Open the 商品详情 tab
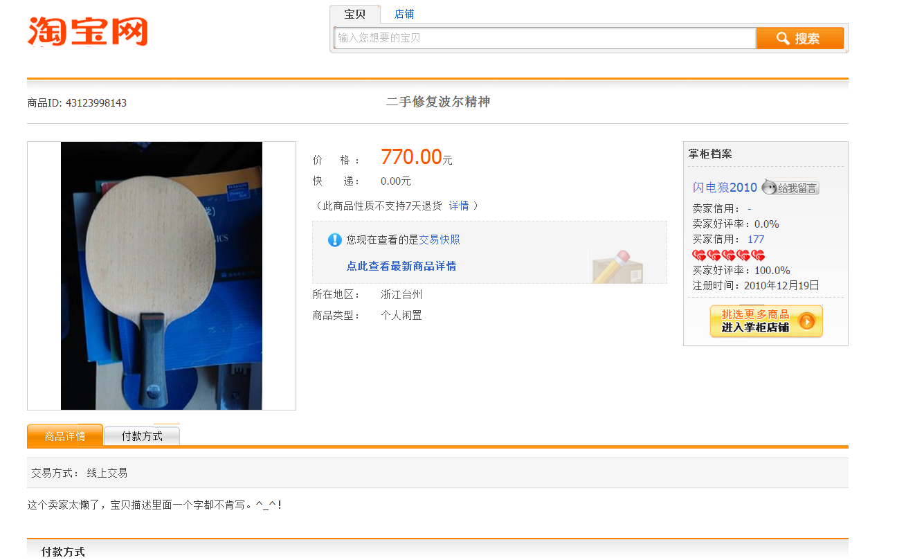The height and width of the screenshot is (560, 924). click(x=65, y=436)
